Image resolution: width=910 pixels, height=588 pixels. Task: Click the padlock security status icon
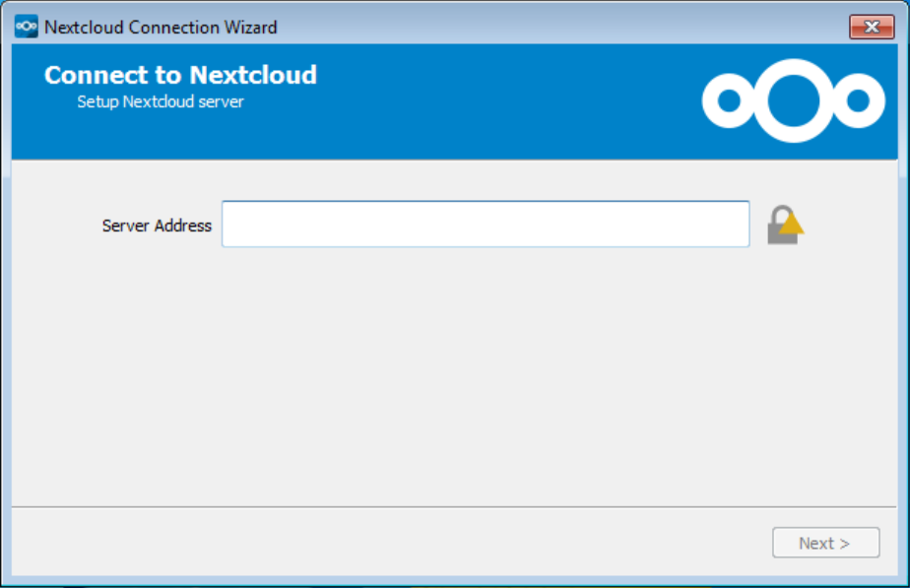coord(784,226)
